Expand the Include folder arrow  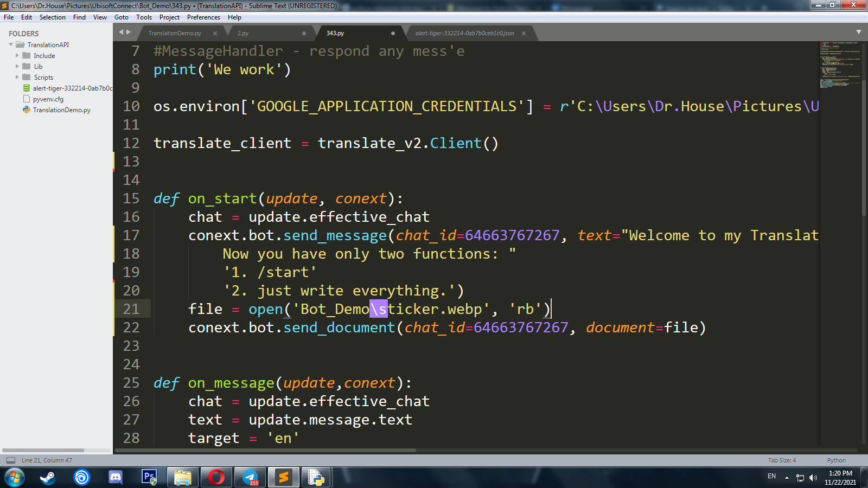17,55
